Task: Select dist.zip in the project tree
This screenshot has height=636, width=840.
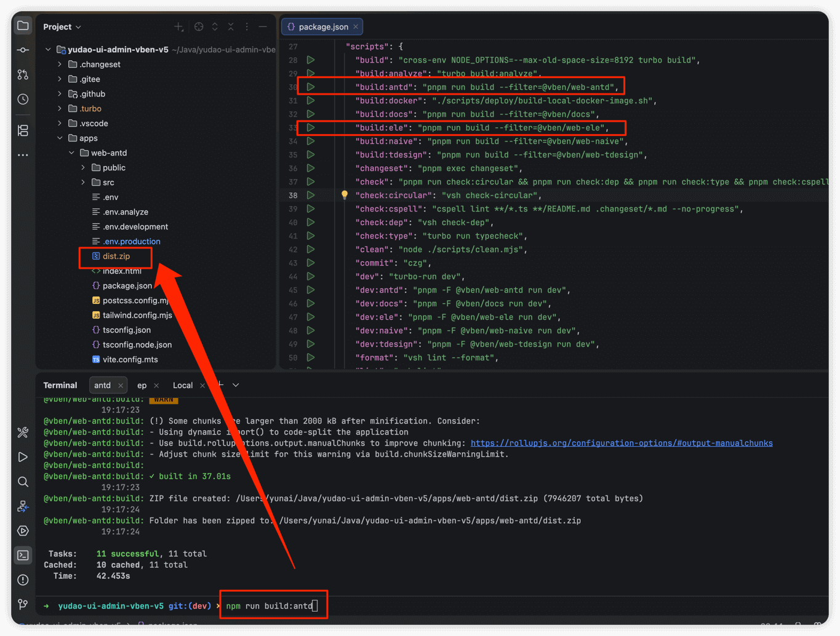Action: (116, 256)
